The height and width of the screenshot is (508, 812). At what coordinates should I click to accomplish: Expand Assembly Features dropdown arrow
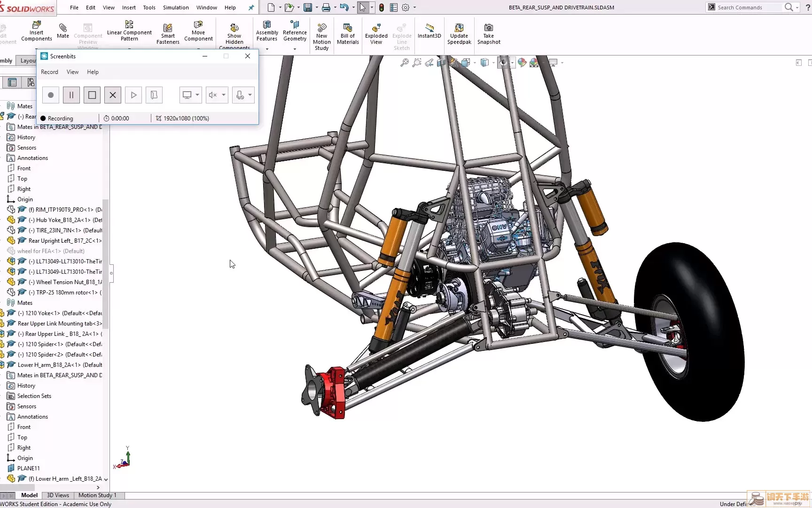click(267, 49)
